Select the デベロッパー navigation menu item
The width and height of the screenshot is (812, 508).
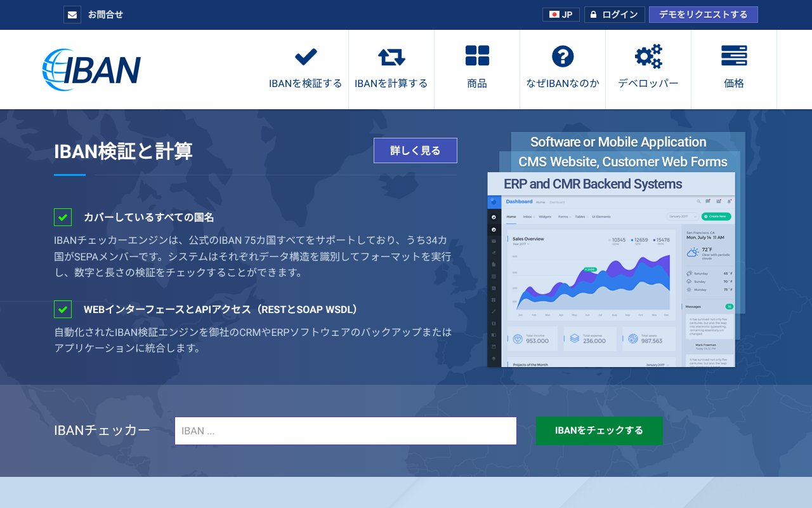click(648, 69)
